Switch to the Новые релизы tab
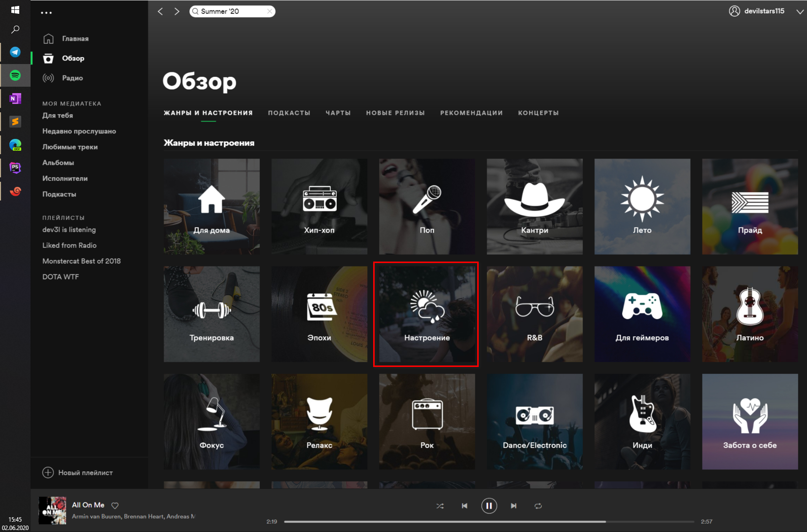This screenshot has width=807, height=532. [x=395, y=113]
